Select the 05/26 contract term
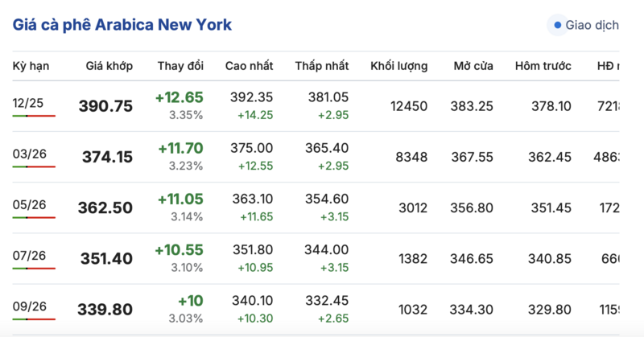 coord(30,204)
